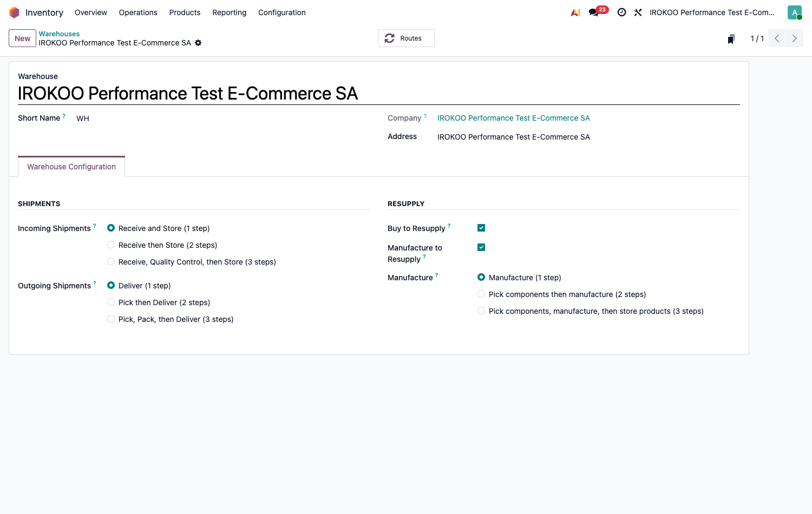Viewport: 812px width, 514px height.
Task: Open the Company link IROKOO Performance Test
Action: [x=514, y=118]
